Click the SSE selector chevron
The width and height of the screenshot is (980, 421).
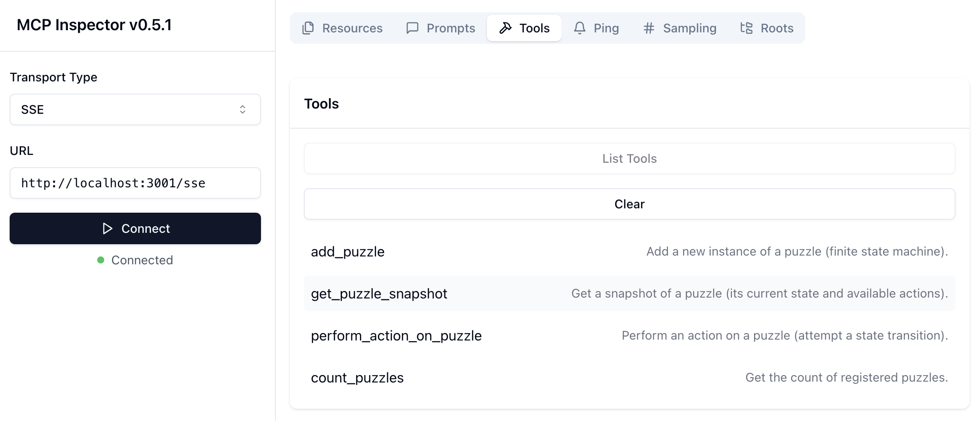243,109
